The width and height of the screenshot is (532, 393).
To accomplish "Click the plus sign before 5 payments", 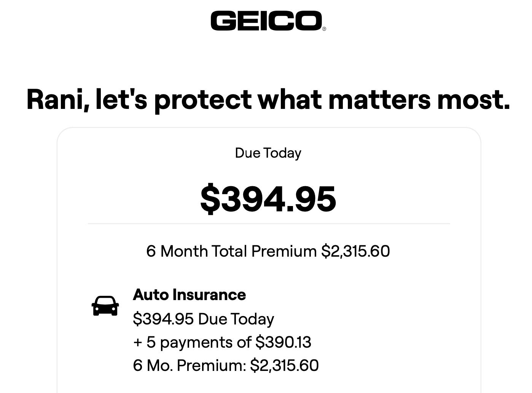I will [x=137, y=342].
